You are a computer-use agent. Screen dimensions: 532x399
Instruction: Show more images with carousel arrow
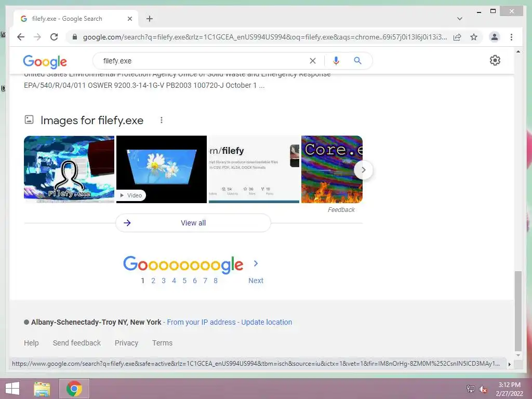pos(363,170)
